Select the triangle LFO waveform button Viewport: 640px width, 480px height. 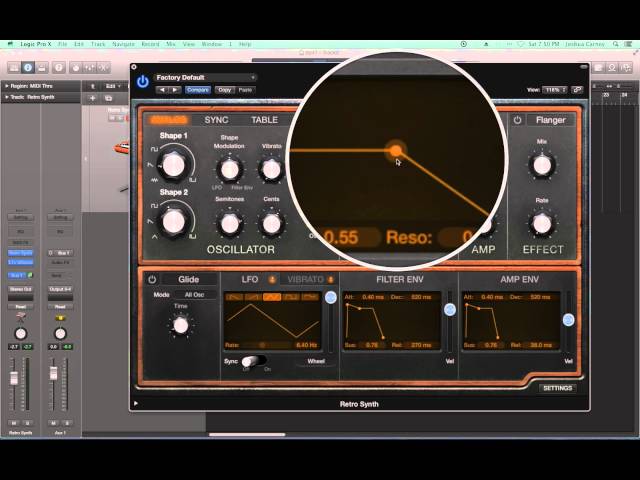pos(272,297)
